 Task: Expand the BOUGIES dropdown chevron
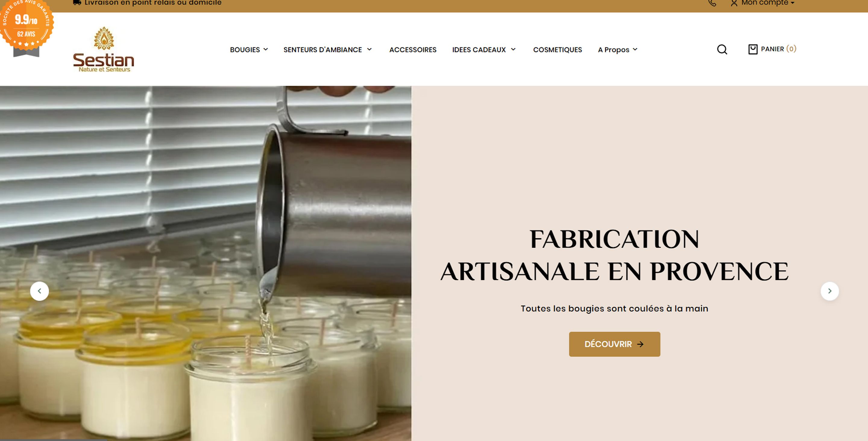click(266, 49)
